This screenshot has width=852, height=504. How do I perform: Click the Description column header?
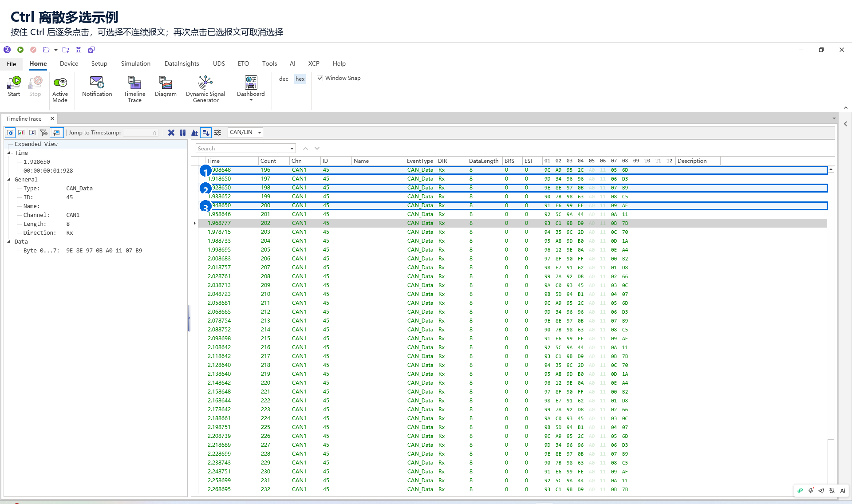pyautogui.click(x=698, y=161)
